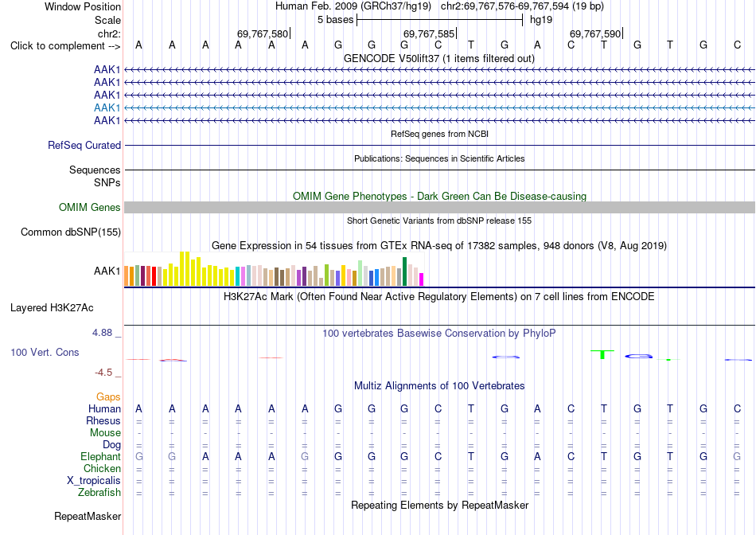Click the 100 Vert. Cons label
The width and height of the screenshot is (756, 535).
pos(45,352)
